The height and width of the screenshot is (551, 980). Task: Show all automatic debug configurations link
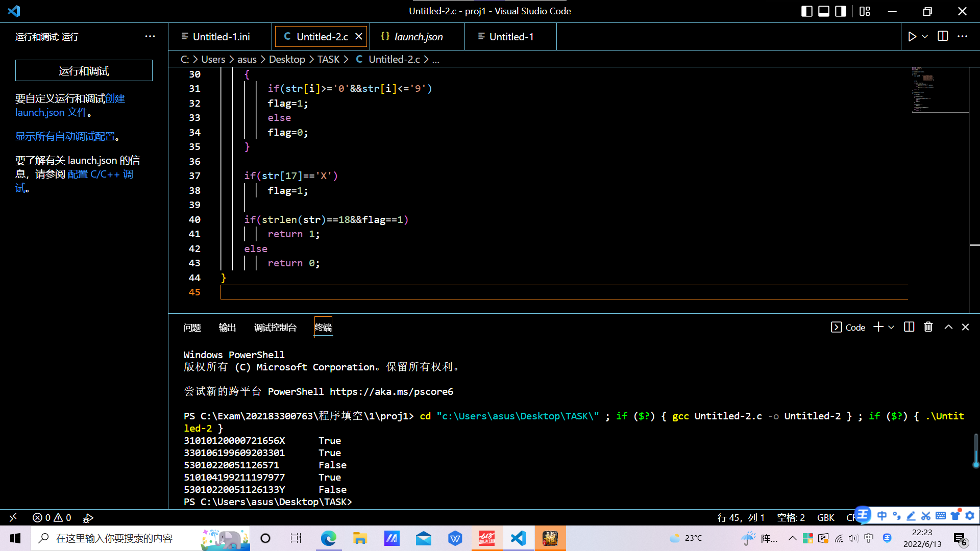[x=65, y=136]
